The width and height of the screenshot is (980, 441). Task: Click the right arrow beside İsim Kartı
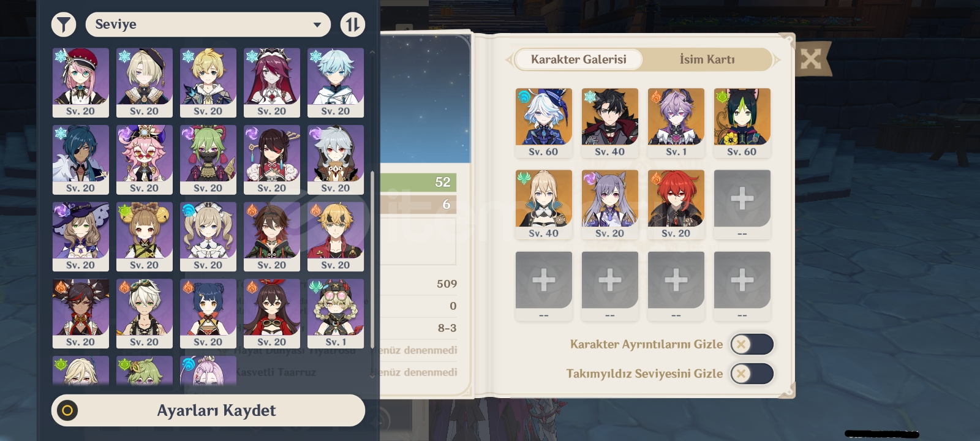[777, 59]
